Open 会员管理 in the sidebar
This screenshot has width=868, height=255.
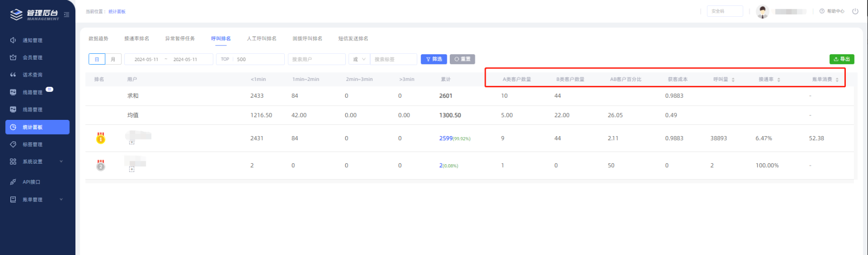click(33, 58)
